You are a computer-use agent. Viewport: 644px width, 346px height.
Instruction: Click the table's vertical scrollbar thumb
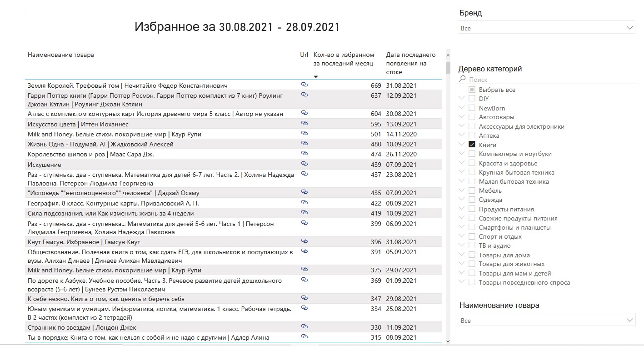(x=448, y=68)
